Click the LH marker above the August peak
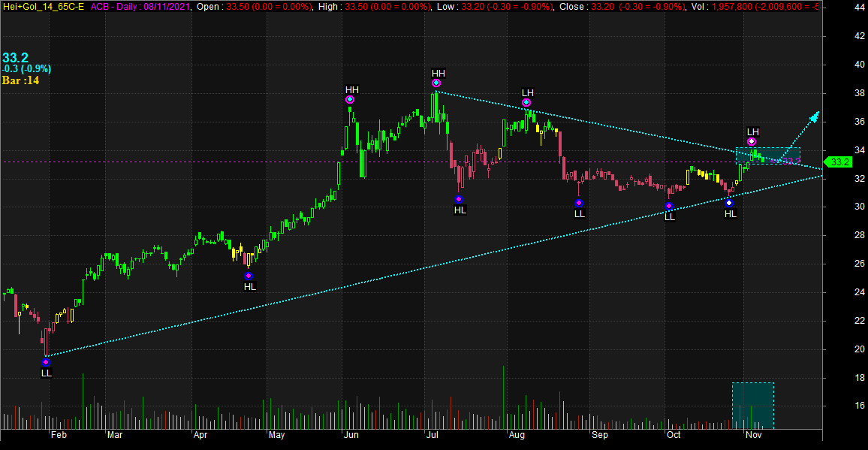Screen dimensions: 868x450 coord(526,102)
